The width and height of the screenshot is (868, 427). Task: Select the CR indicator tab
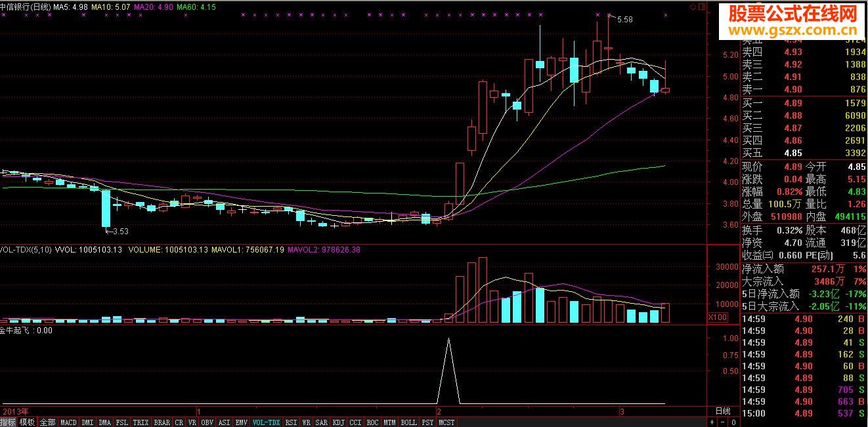pyautogui.click(x=179, y=422)
